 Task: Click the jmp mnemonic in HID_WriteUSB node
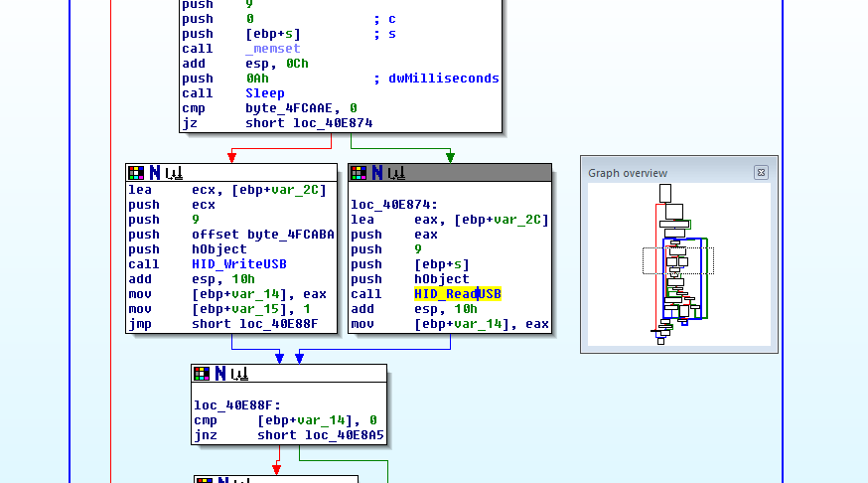[140, 324]
